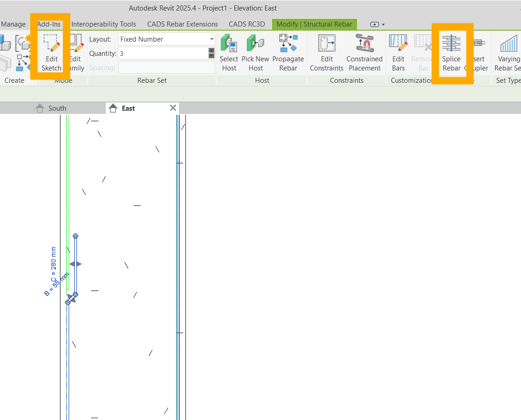Viewport: 521px width, 420px height.
Task: Select the Edit Sketch tool
Action: pyautogui.click(x=51, y=52)
